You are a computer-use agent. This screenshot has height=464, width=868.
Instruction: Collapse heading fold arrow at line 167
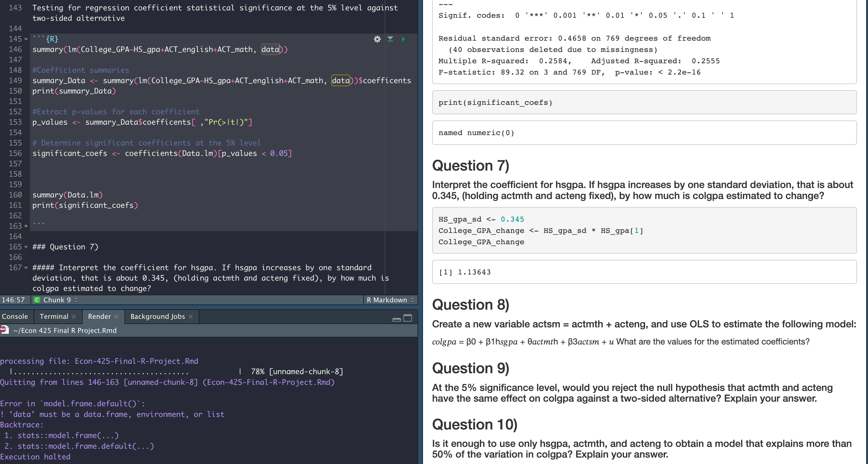(x=26, y=268)
